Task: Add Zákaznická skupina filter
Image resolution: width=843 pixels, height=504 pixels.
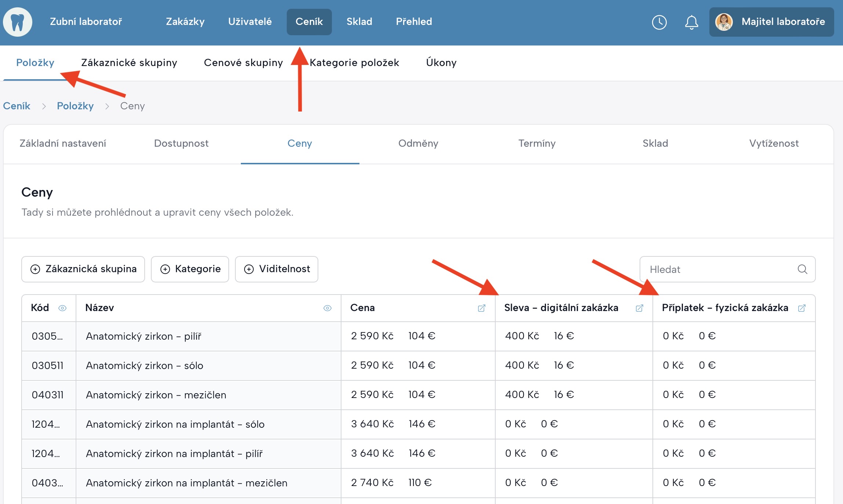Action: point(83,269)
